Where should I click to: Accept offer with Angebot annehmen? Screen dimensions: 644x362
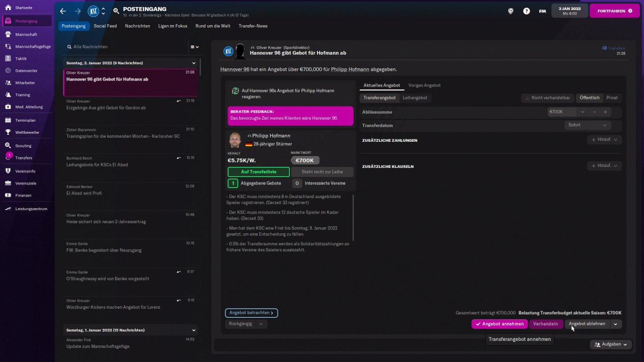coord(500,324)
